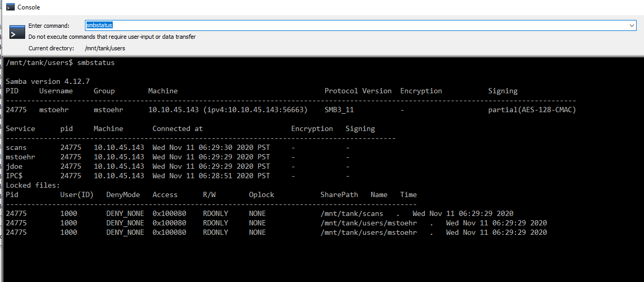Screen dimensions: 644x282
Task: Click the IPC$ service row name
Action: click(x=14, y=176)
